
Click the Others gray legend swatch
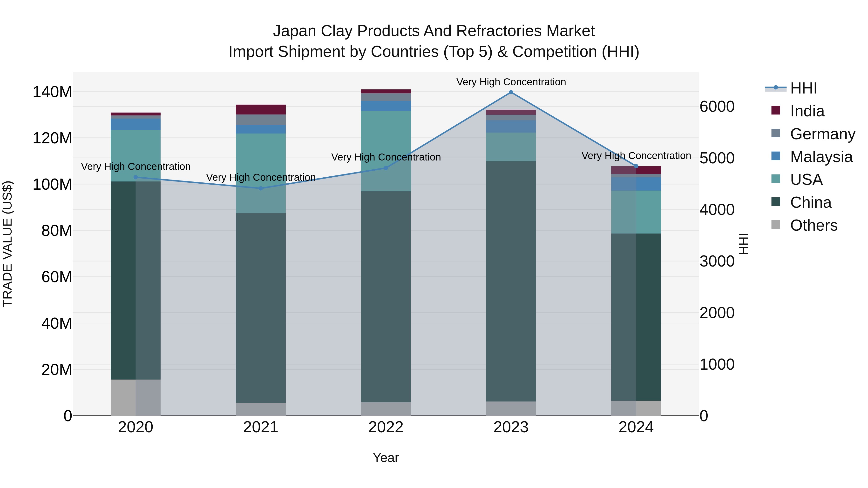776,225
